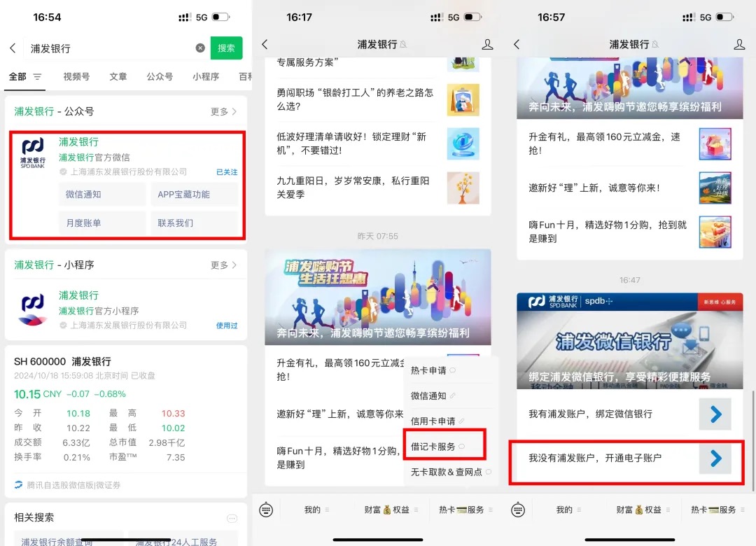Click search text field with 浦发银行

111,48
